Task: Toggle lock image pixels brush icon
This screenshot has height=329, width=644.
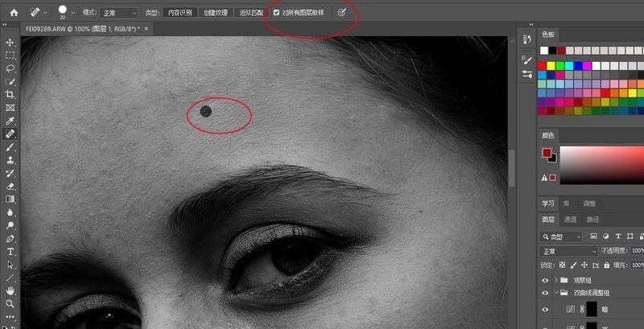Action: click(x=574, y=265)
